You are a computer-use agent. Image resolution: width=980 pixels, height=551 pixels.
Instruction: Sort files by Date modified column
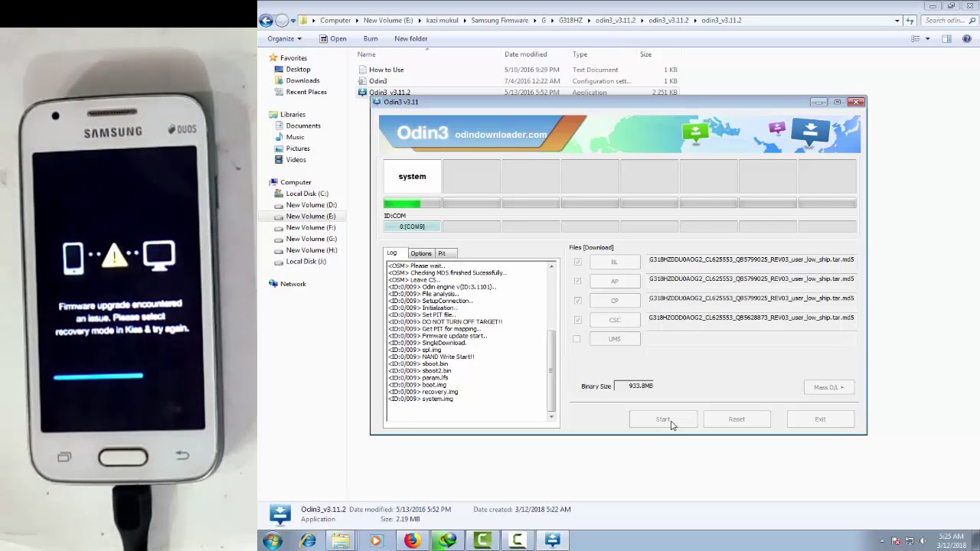pos(525,54)
